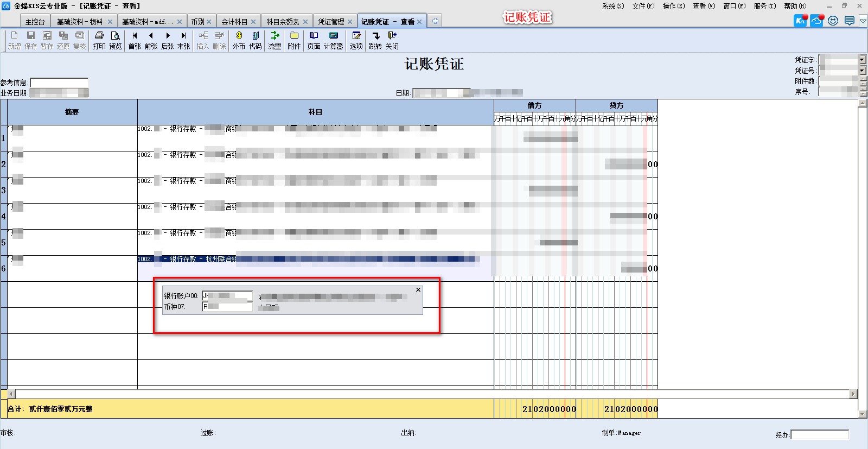868x449 pixels.
Task: Click the smiley face feedback icon
Action: pos(833,21)
